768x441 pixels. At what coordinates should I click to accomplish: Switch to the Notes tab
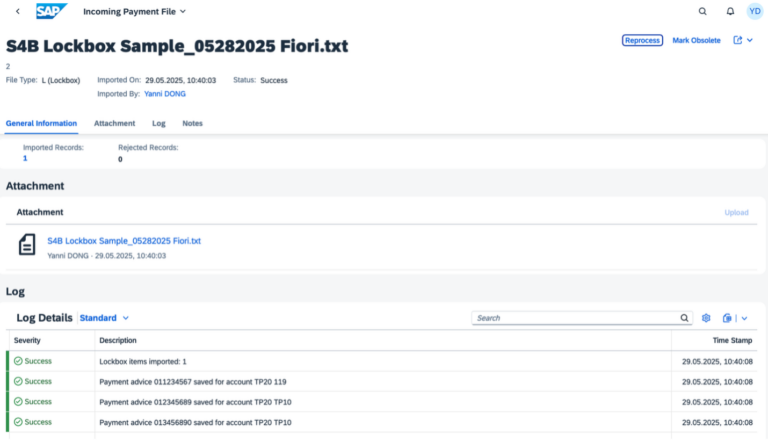point(192,123)
